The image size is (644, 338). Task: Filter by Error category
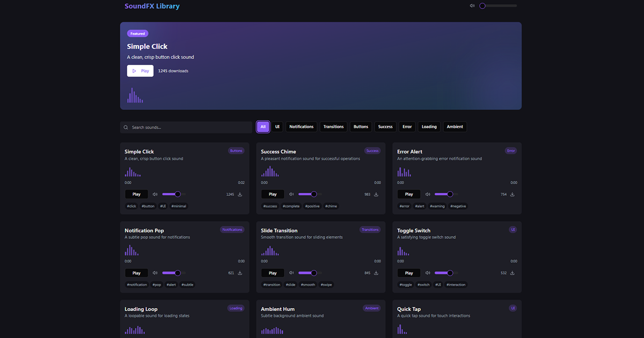pyautogui.click(x=407, y=127)
